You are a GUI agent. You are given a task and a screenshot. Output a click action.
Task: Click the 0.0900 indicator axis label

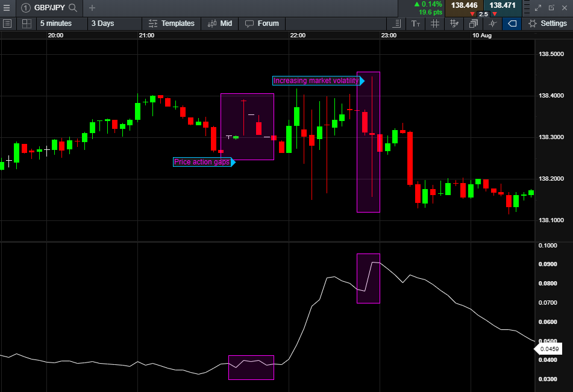(x=548, y=264)
